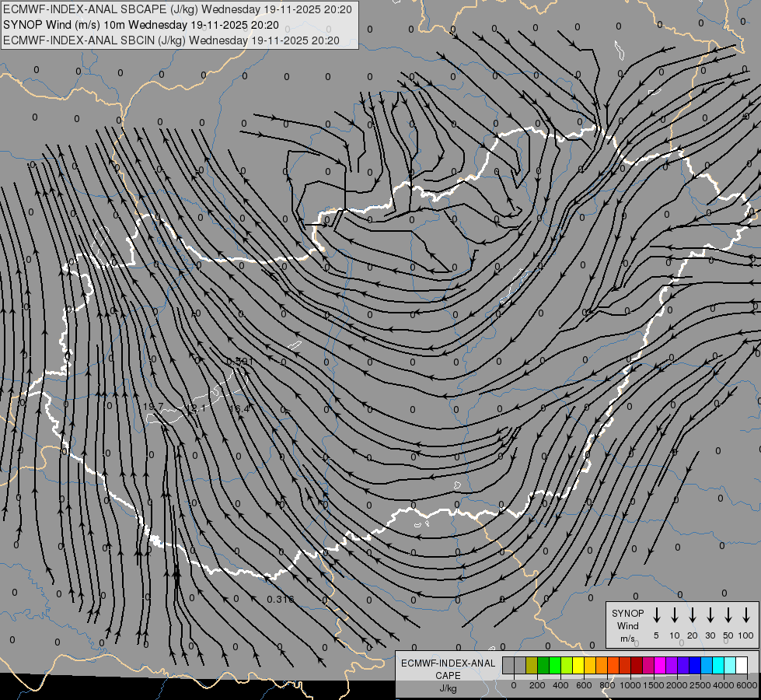Click the ECMWF-INDEX-ANAL CAPE legend label

[448, 669]
